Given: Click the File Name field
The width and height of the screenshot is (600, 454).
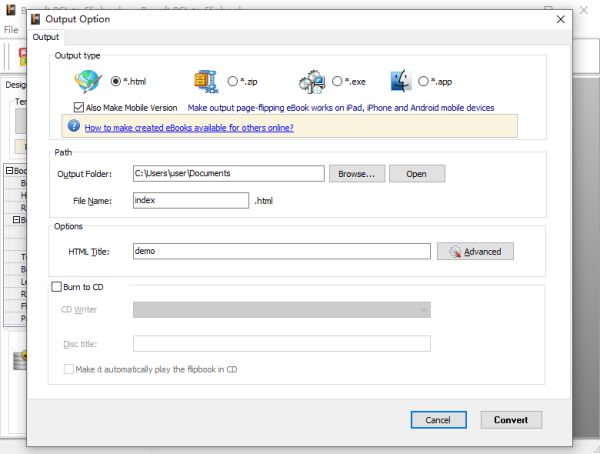Looking at the screenshot, I should (191, 200).
